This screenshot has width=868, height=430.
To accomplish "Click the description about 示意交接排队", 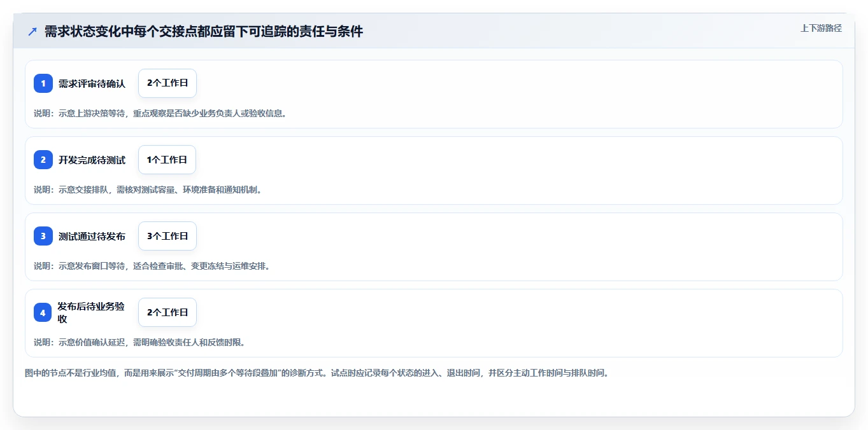I will (148, 190).
